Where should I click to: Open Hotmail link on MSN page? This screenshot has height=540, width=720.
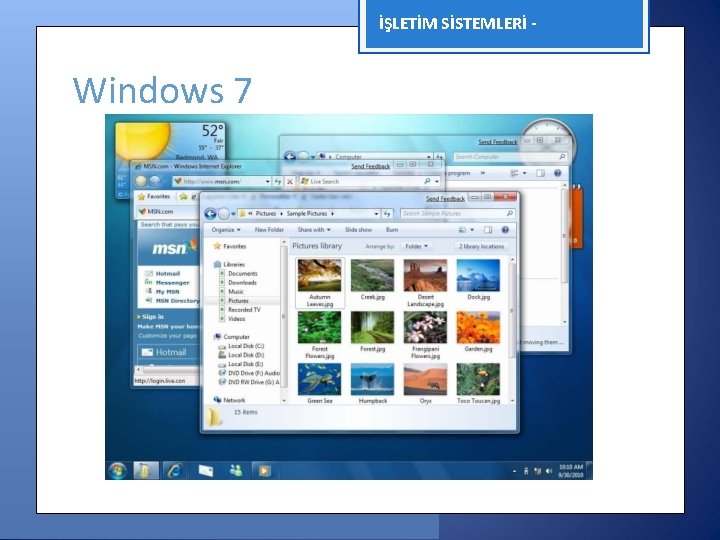[168, 273]
